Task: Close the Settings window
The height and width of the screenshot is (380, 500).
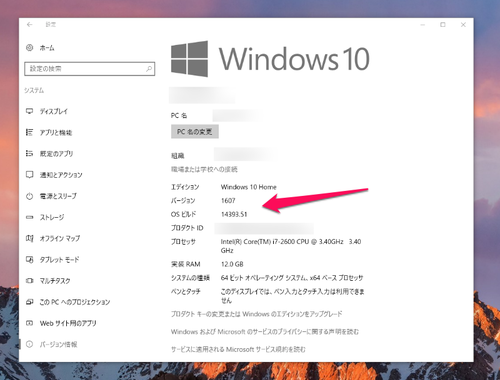Action: pyautogui.click(x=463, y=25)
